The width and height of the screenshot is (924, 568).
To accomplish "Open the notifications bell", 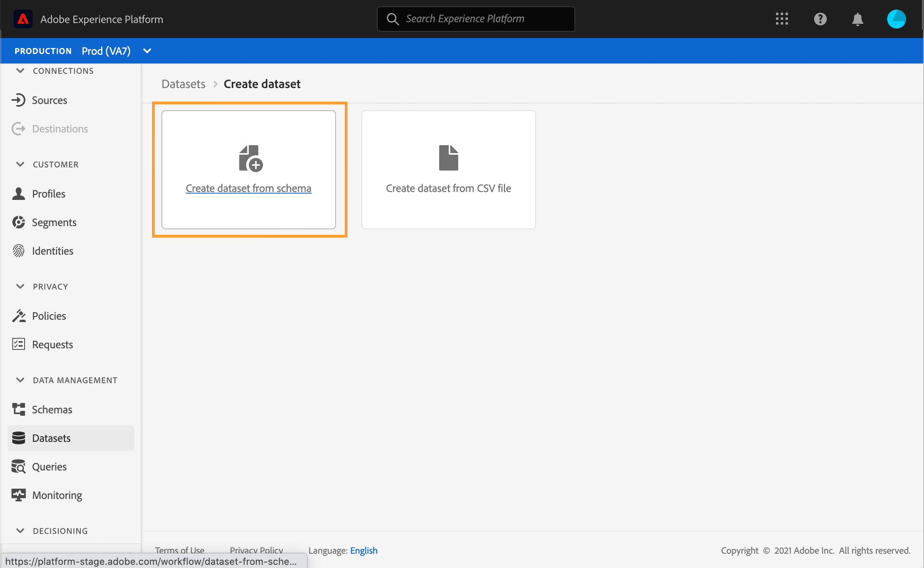I will pos(857,19).
